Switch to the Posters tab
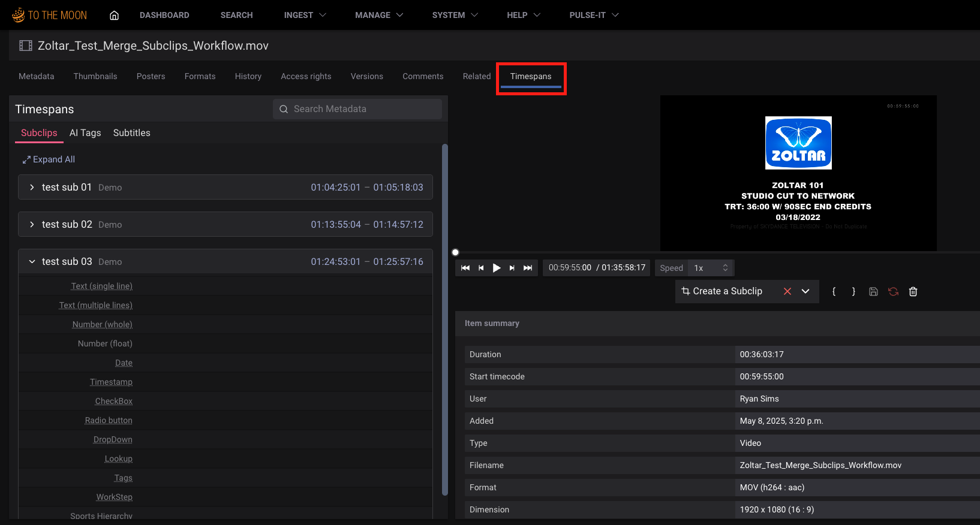The height and width of the screenshot is (525, 980). (x=151, y=76)
